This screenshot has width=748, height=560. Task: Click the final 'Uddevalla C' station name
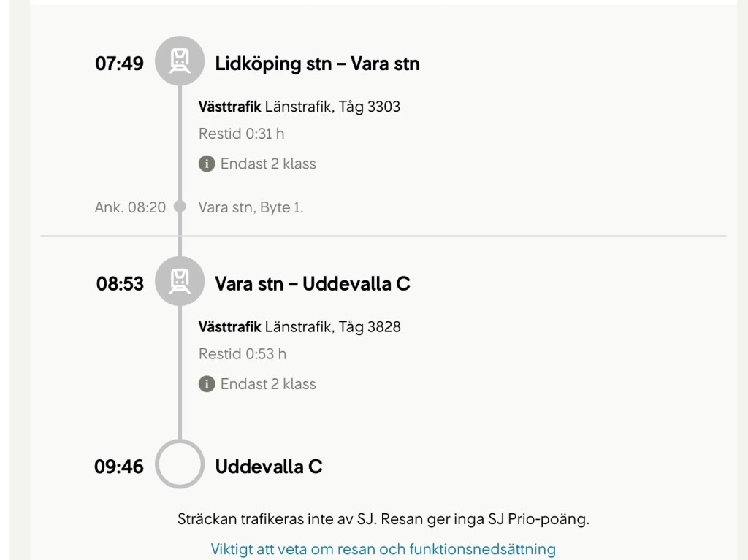tap(269, 466)
